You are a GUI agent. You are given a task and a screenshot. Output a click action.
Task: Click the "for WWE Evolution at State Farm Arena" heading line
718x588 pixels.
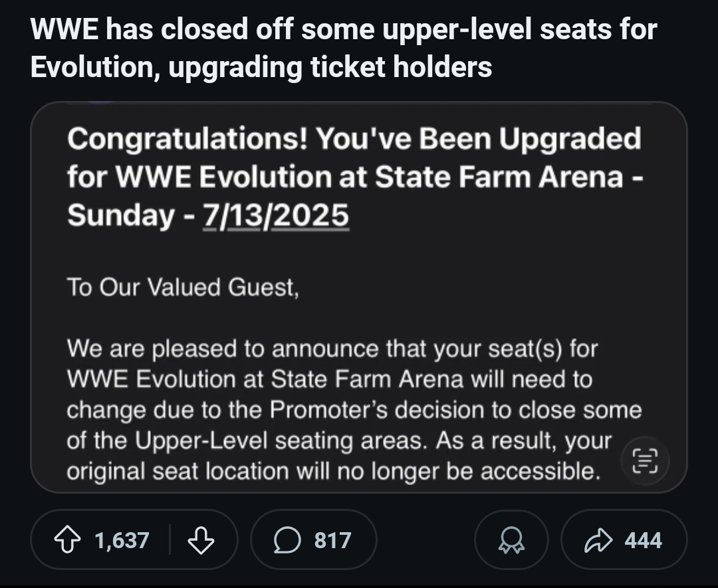coord(354,177)
